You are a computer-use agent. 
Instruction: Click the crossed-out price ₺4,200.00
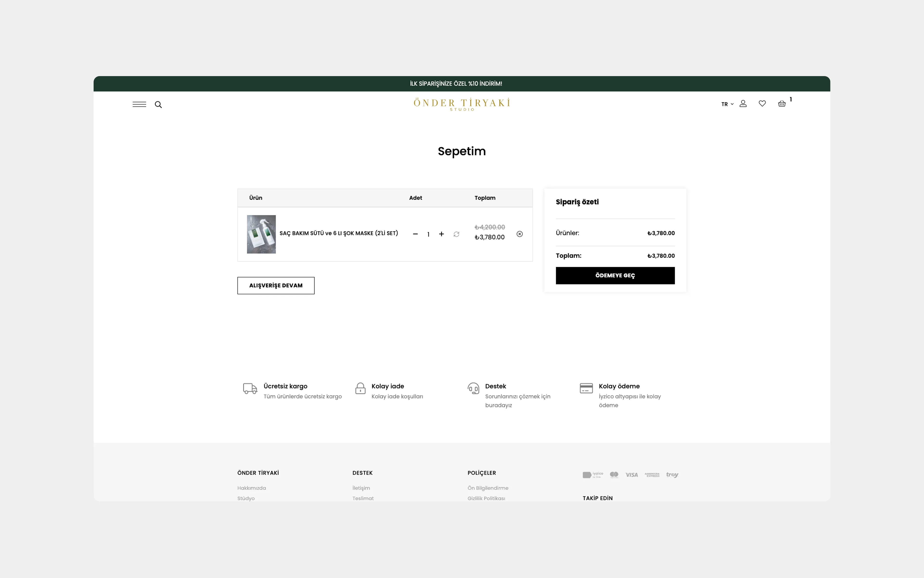[x=490, y=227]
